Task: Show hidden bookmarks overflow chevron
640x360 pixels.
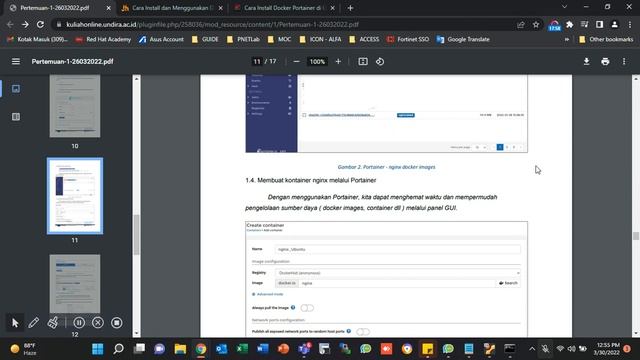Action: click(x=567, y=40)
